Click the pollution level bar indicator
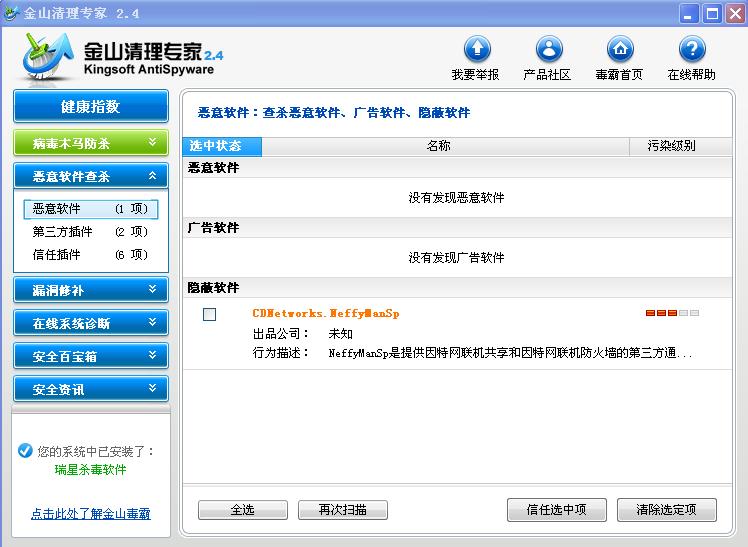Image resolution: width=748 pixels, height=547 pixels. [672, 313]
